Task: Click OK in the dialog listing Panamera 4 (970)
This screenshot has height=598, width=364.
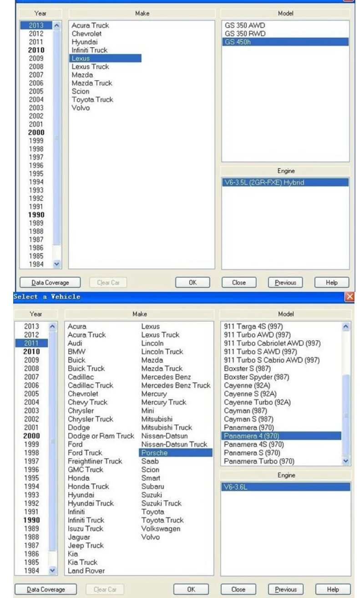Action: pyautogui.click(x=191, y=589)
